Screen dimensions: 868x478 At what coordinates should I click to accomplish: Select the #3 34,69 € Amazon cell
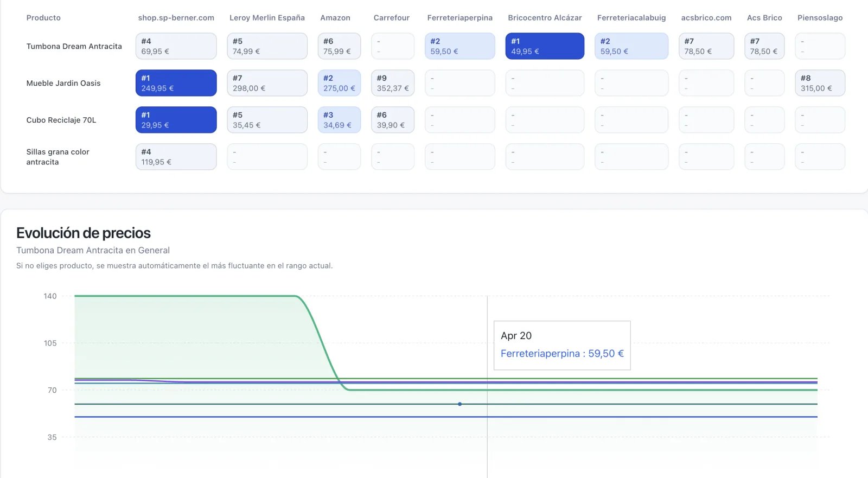click(339, 120)
